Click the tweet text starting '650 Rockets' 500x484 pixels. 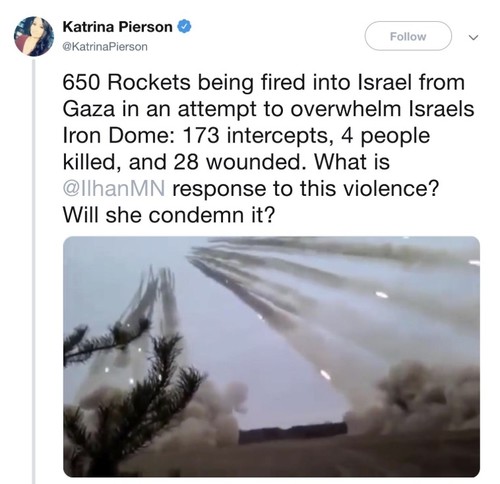point(268,149)
